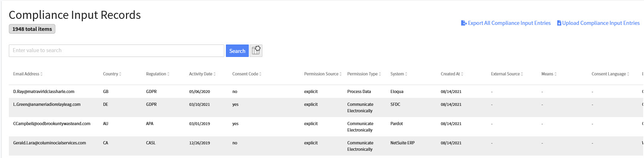Click the APA regulation cell
Screen dimensions: 644x158
[x=150, y=124]
